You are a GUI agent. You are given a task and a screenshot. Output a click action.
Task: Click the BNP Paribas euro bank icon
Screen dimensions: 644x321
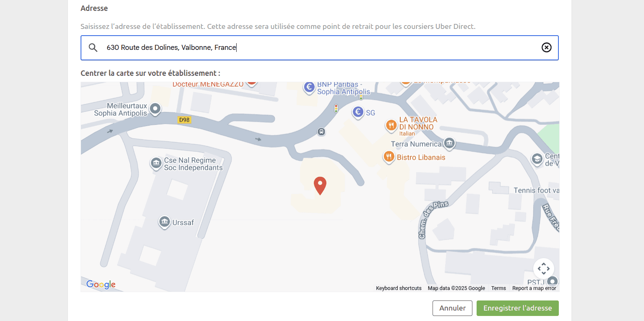click(x=309, y=88)
